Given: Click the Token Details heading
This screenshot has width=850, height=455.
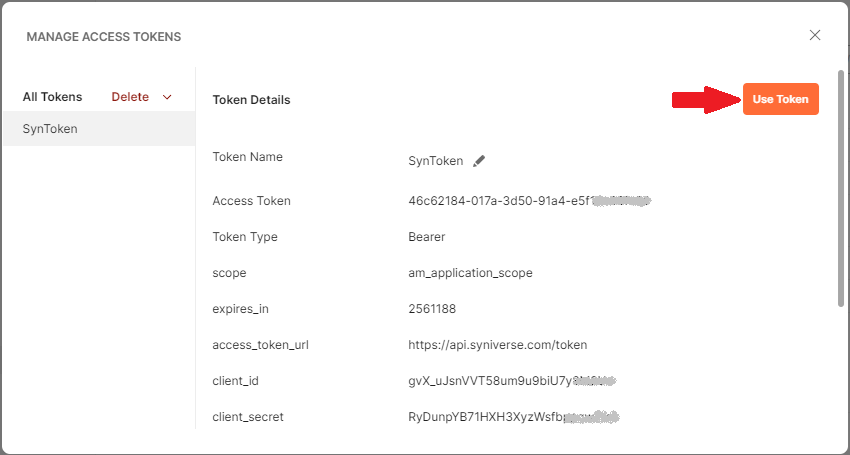Looking at the screenshot, I should pyautogui.click(x=251, y=100).
